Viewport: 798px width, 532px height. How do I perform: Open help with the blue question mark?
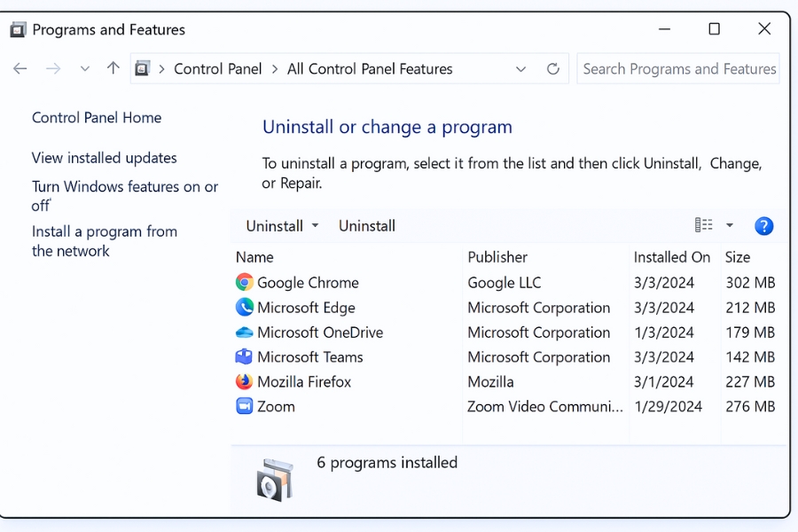click(x=763, y=226)
